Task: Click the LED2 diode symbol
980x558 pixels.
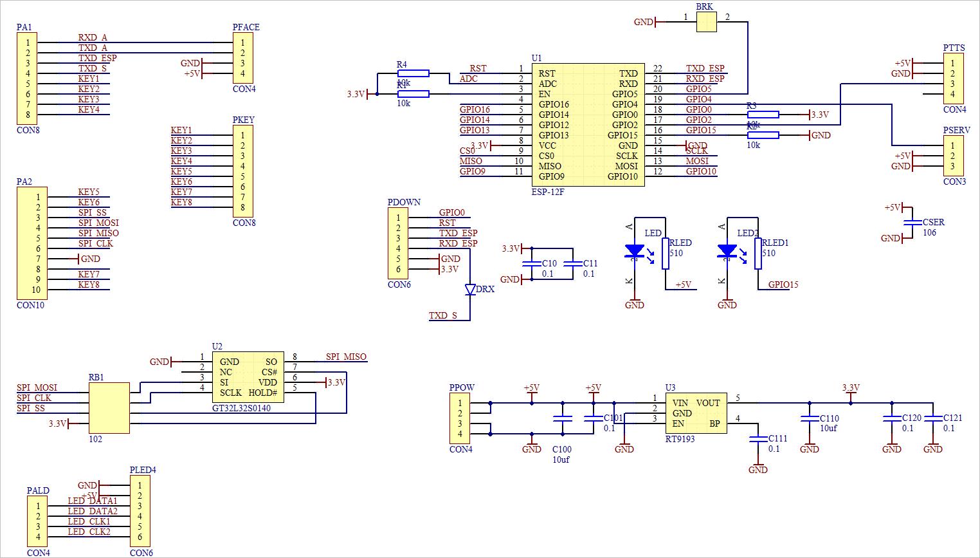Action: point(727,251)
